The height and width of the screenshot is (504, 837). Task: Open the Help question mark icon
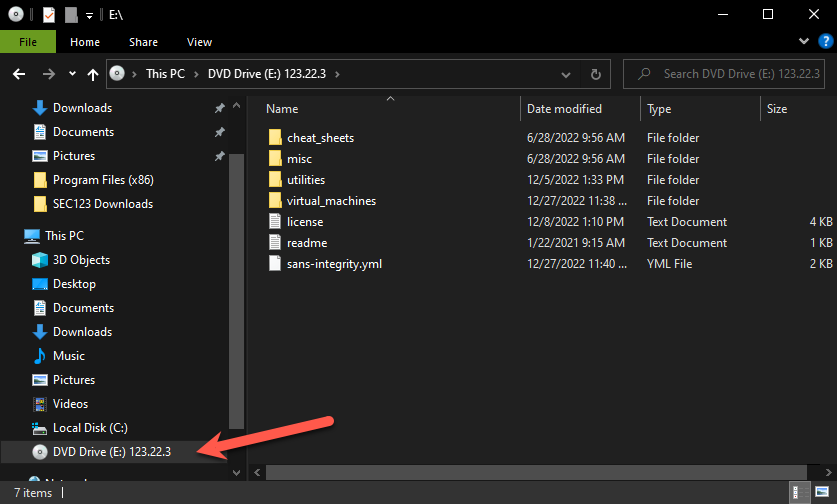(824, 41)
